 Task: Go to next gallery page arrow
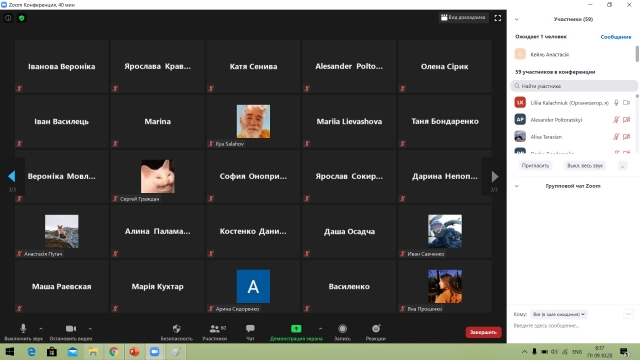[495, 176]
